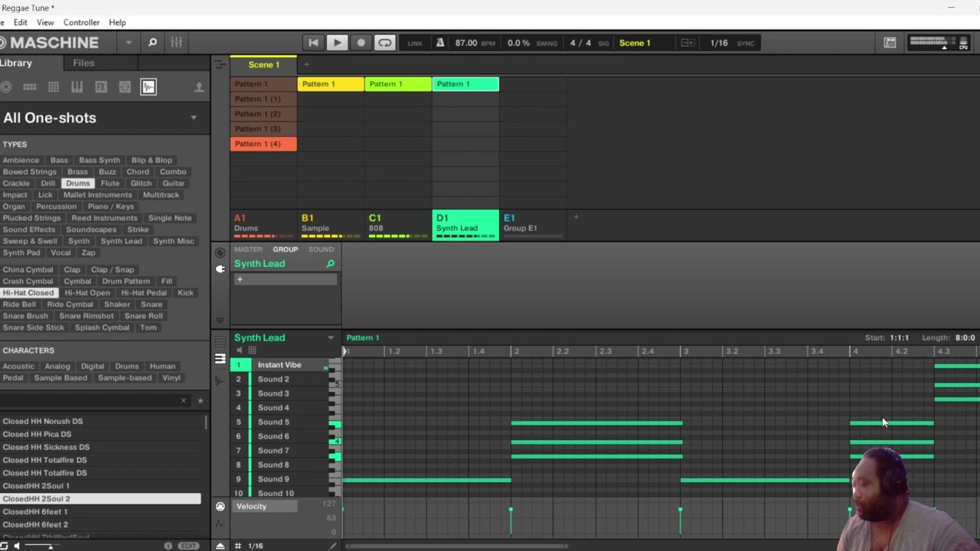The width and height of the screenshot is (980, 551).
Task: Add a new group with plus
Action: [576, 217]
